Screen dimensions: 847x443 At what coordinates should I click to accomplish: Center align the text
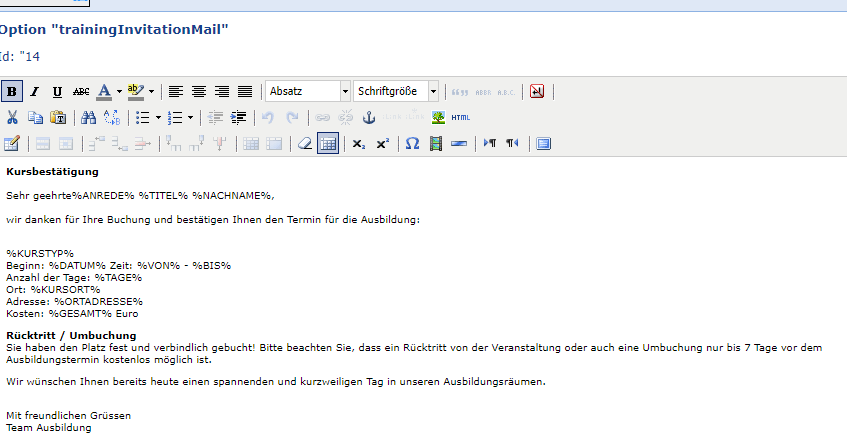[198, 91]
